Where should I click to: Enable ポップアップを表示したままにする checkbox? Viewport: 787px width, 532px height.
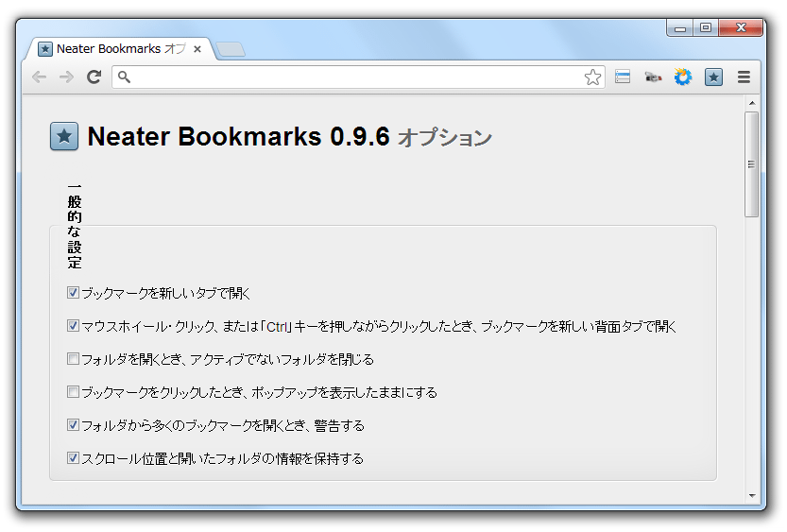point(73,392)
